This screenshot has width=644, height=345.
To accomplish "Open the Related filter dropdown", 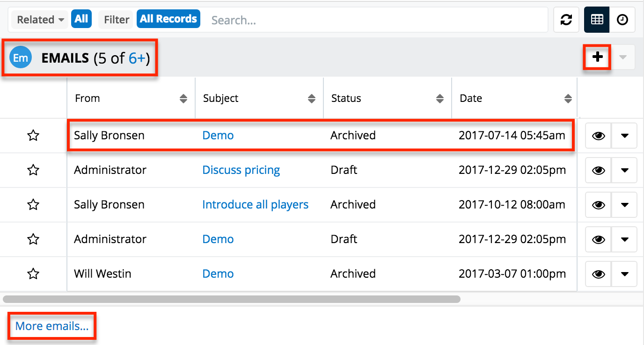I will (x=39, y=19).
